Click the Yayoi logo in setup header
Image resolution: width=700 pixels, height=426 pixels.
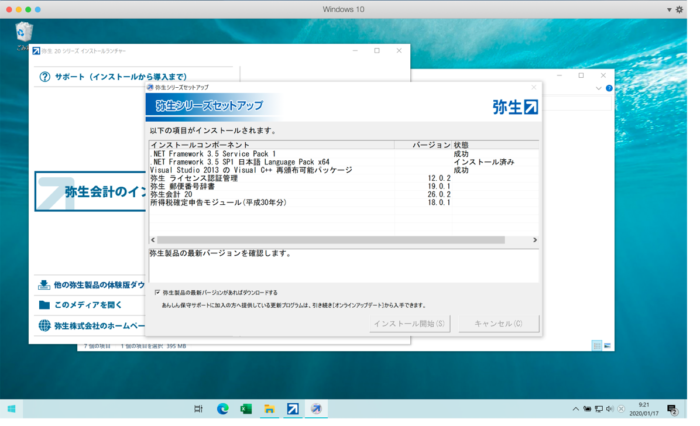[515, 107]
